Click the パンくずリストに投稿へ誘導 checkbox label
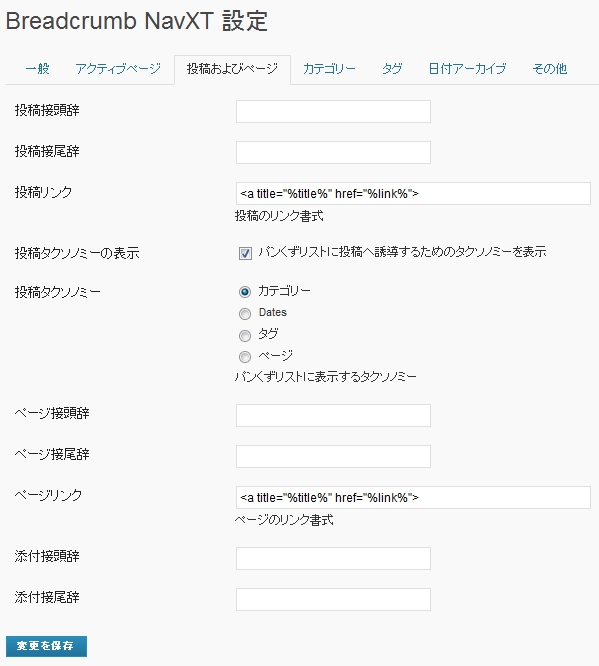 coord(402,252)
